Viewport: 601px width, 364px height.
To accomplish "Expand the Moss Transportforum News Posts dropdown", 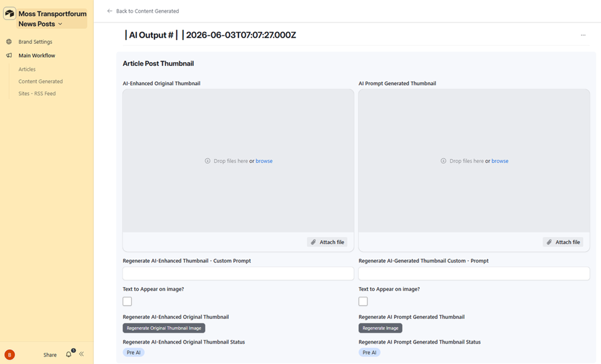I will tap(60, 24).
